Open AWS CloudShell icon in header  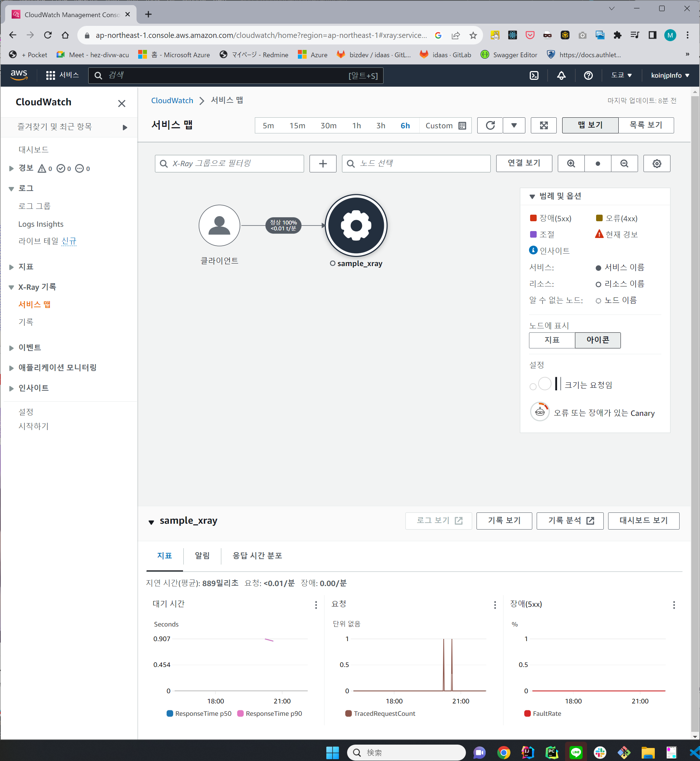tap(534, 75)
